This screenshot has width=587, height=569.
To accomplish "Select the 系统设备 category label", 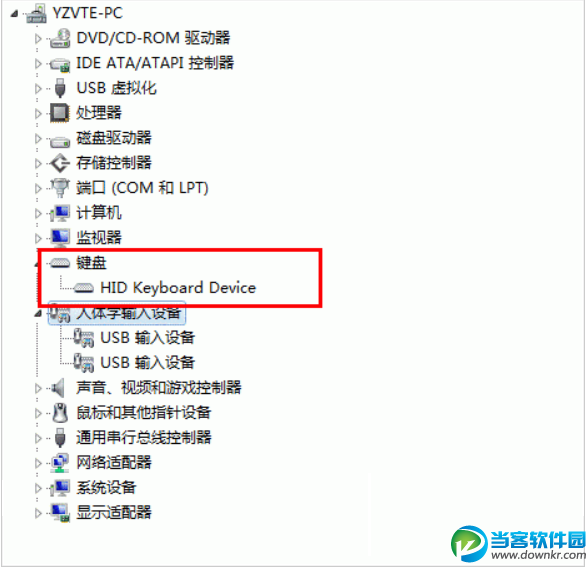I will pyautogui.click(x=106, y=488).
